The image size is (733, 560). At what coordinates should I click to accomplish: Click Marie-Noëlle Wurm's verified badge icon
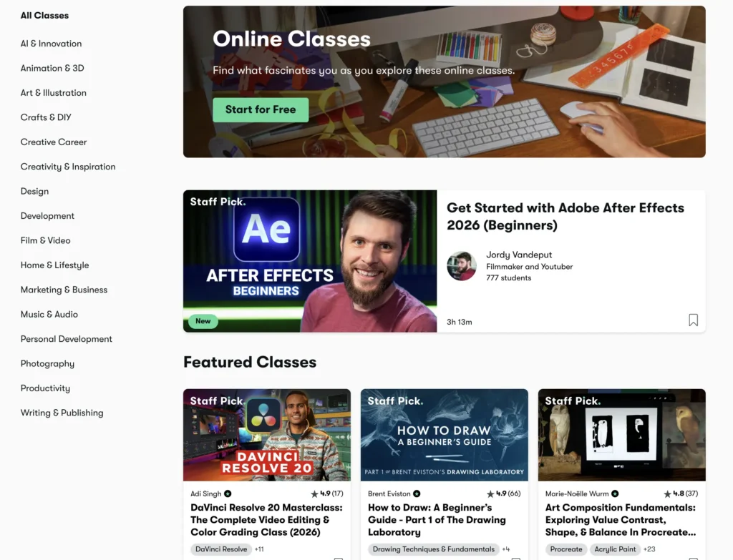pyautogui.click(x=615, y=493)
